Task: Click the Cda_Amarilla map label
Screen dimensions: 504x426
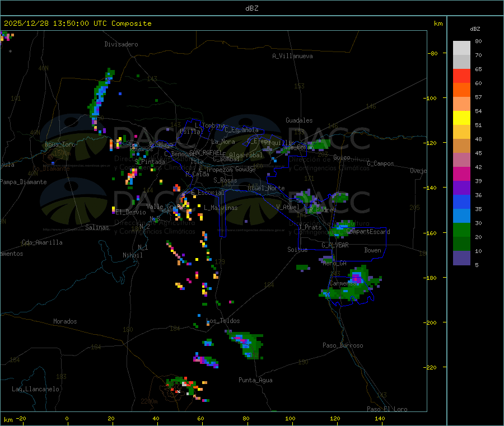Action: [42, 242]
